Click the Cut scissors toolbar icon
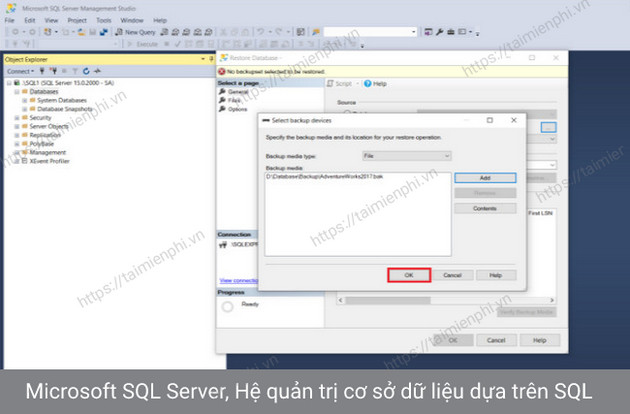Screen dimensions: 630x414 (x=223, y=32)
